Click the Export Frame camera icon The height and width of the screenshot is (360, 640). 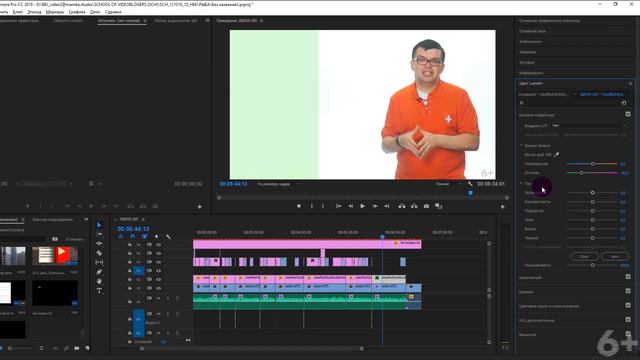[x=427, y=207]
